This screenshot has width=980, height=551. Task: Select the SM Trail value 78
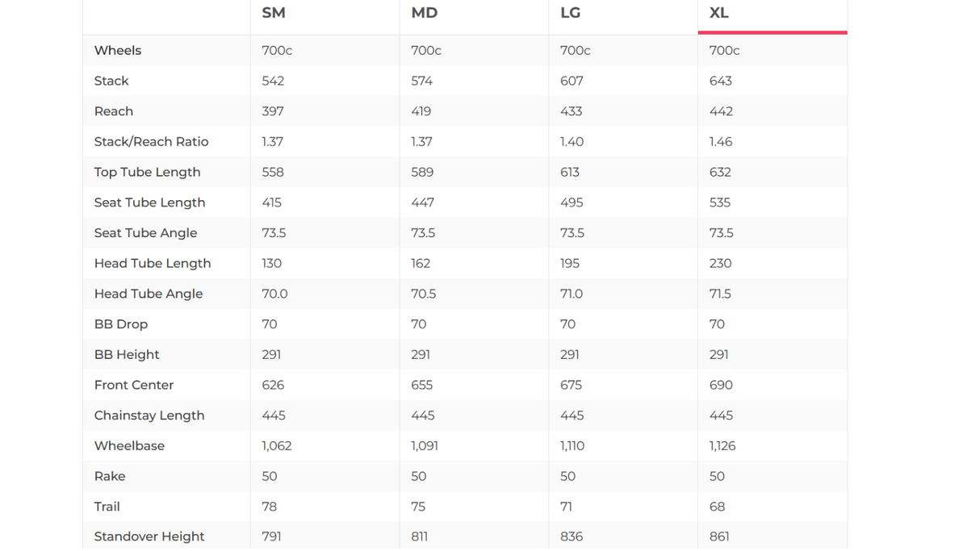point(270,507)
